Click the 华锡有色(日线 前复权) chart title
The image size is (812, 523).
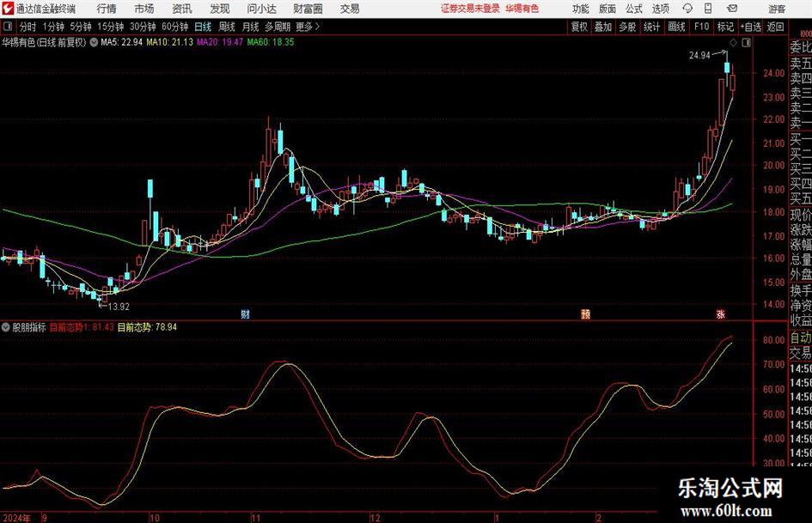click(x=44, y=42)
